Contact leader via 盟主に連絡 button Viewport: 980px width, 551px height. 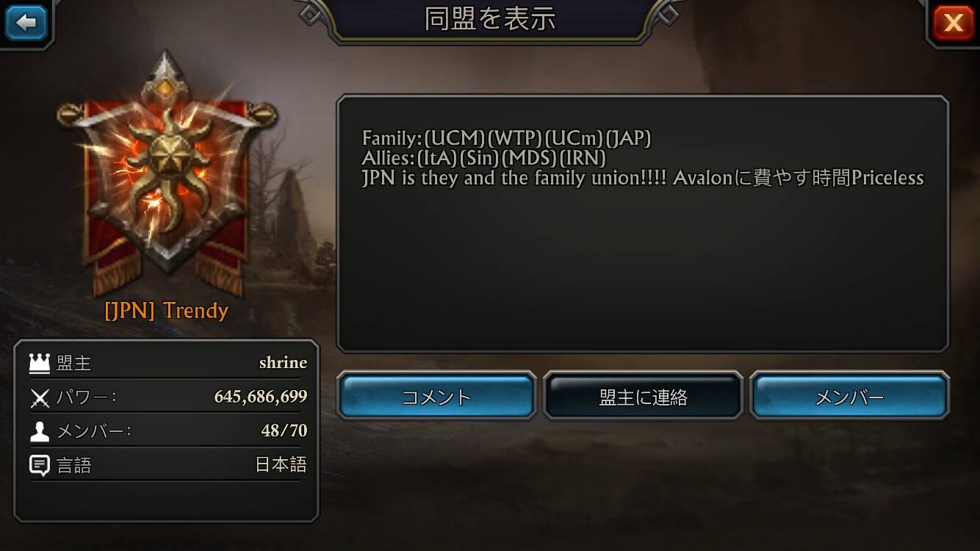tap(643, 397)
